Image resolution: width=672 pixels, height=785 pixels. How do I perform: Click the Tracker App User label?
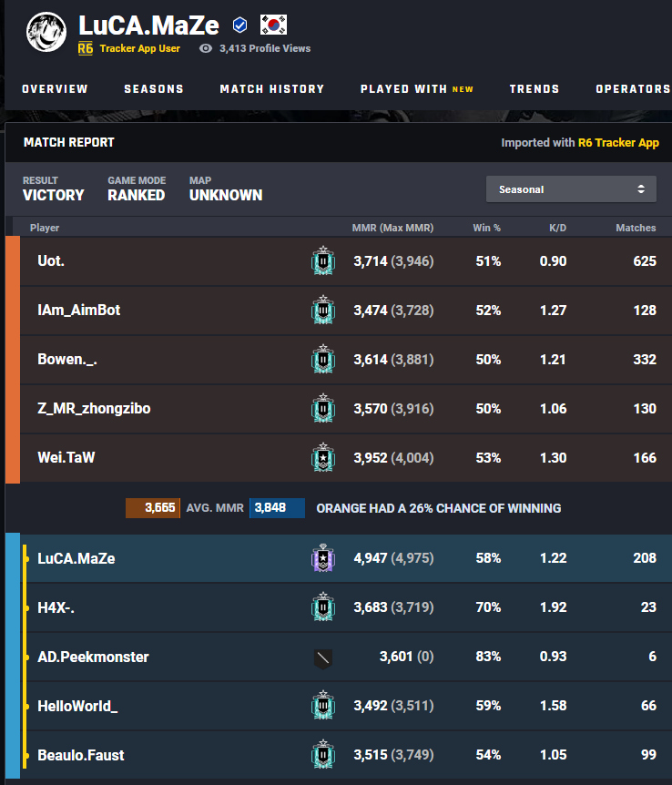point(139,48)
